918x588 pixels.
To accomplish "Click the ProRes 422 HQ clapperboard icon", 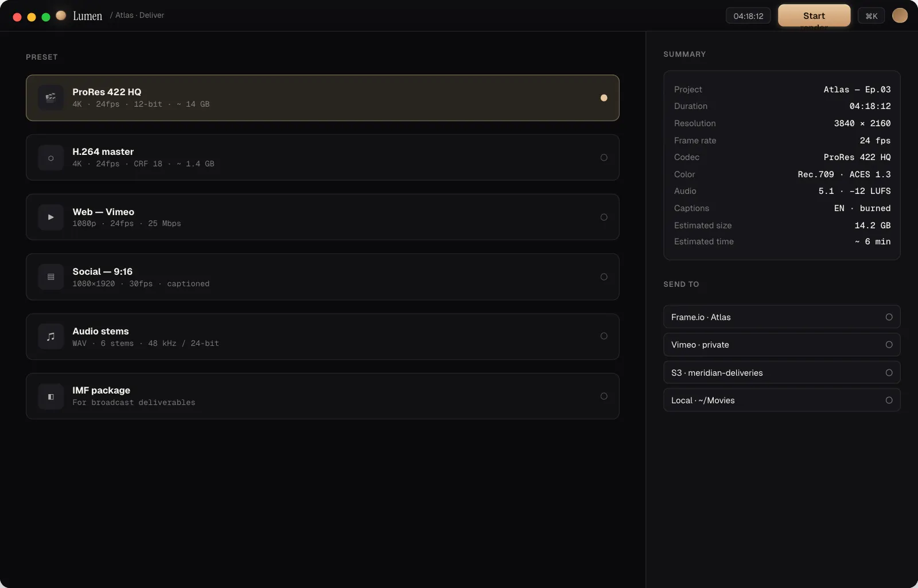I will (50, 98).
